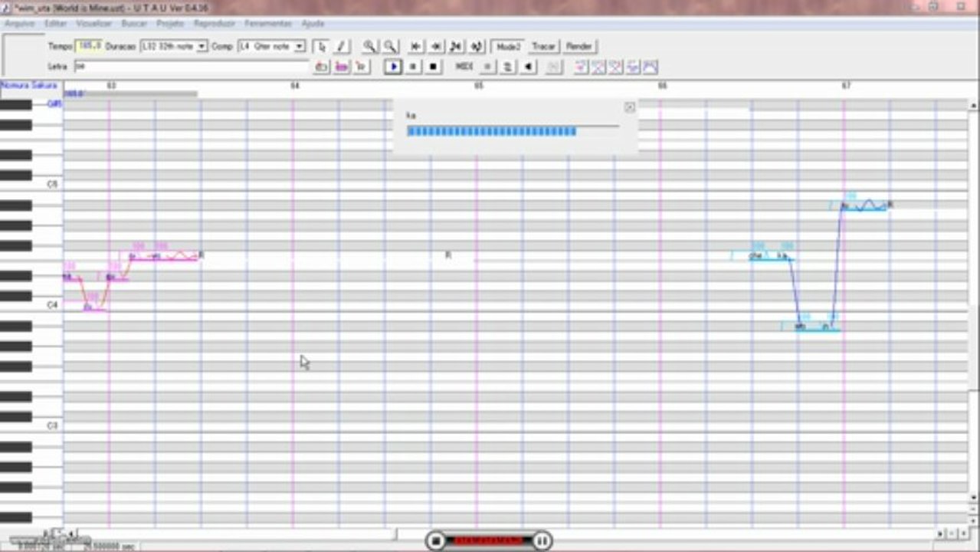This screenshot has height=552, width=980.
Task: Click the C4 key label on piano
Action: coord(52,305)
